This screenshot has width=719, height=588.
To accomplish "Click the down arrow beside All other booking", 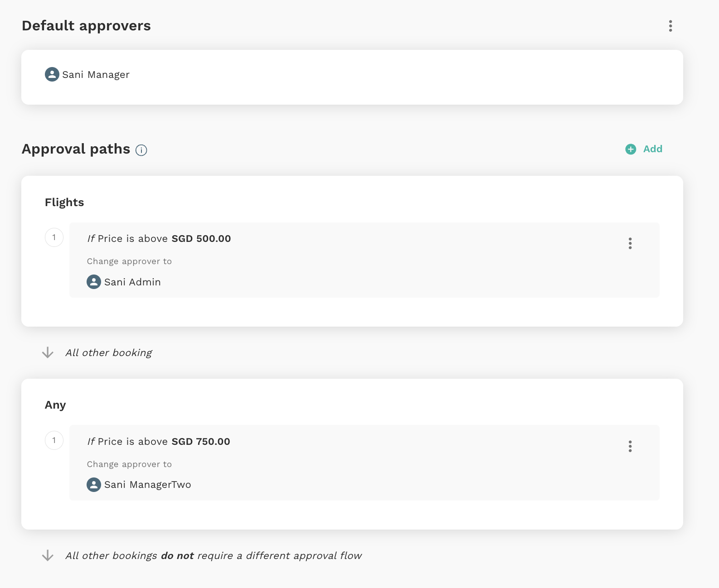I will coord(48,352).
